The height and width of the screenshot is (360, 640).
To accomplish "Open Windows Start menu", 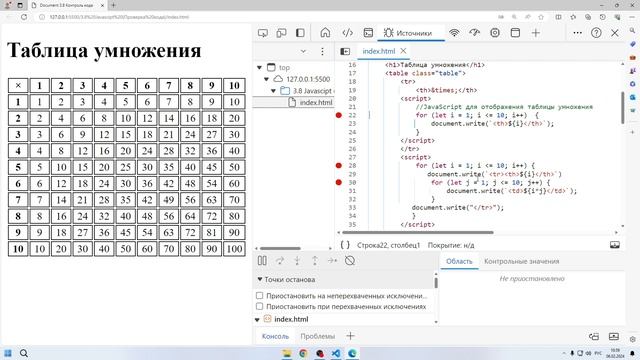I will (x=8, y=353).
